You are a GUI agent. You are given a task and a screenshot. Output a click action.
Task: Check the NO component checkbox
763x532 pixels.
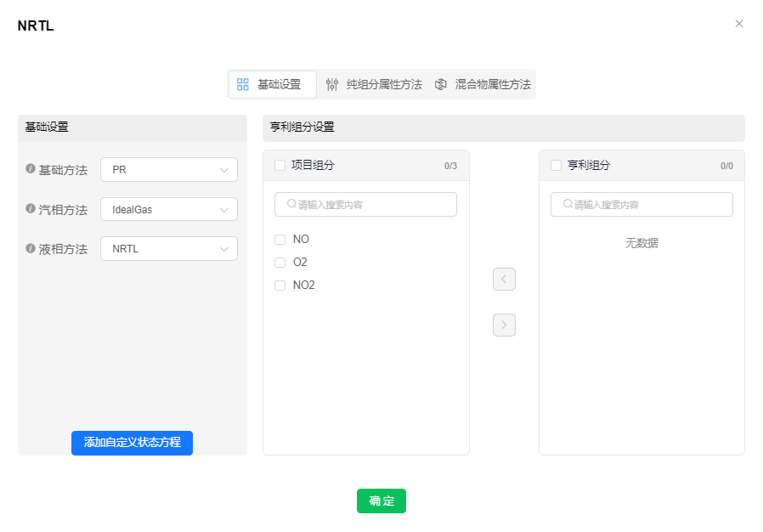[280, 239]
